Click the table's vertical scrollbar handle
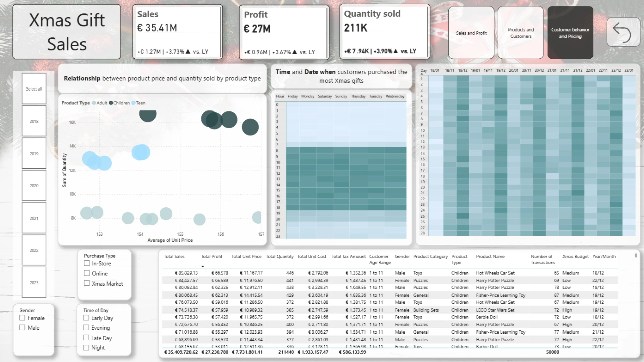Image resolution: width=644 pixels, height=362 pixels. pos(636,256)
